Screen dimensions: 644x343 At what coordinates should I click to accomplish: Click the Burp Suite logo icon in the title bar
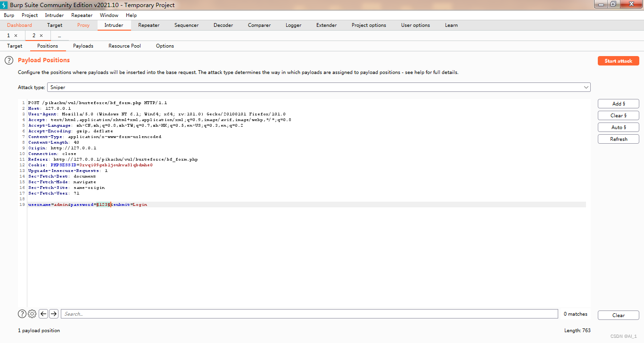tap(4, 5)
